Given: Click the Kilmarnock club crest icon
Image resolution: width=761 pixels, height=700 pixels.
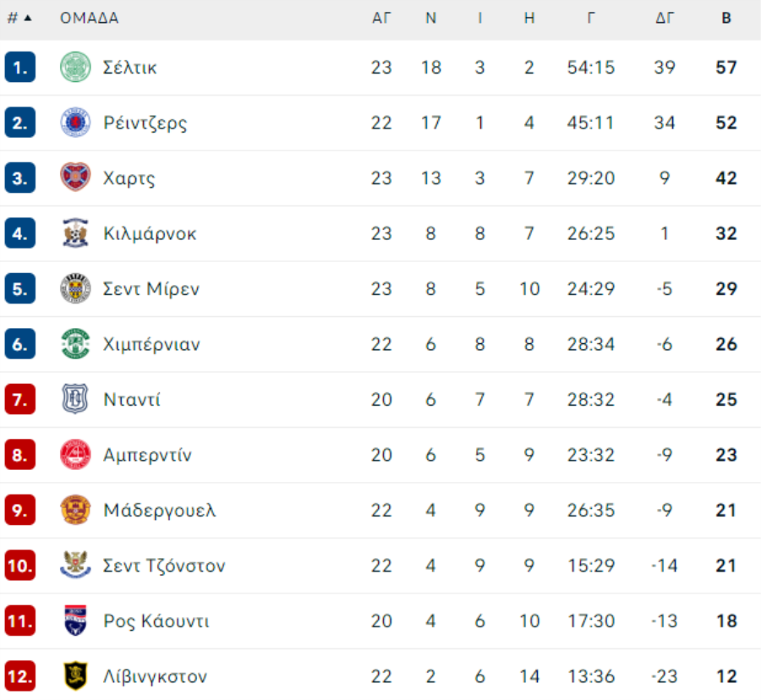Looking at the screenshot, I should coord(75,232).
